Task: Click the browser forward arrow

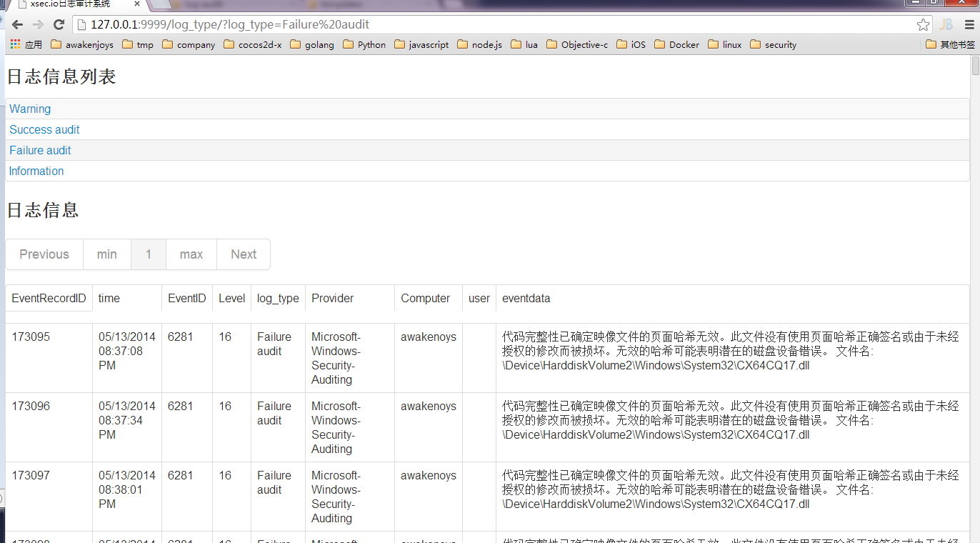Action: (x=38, y=25)
